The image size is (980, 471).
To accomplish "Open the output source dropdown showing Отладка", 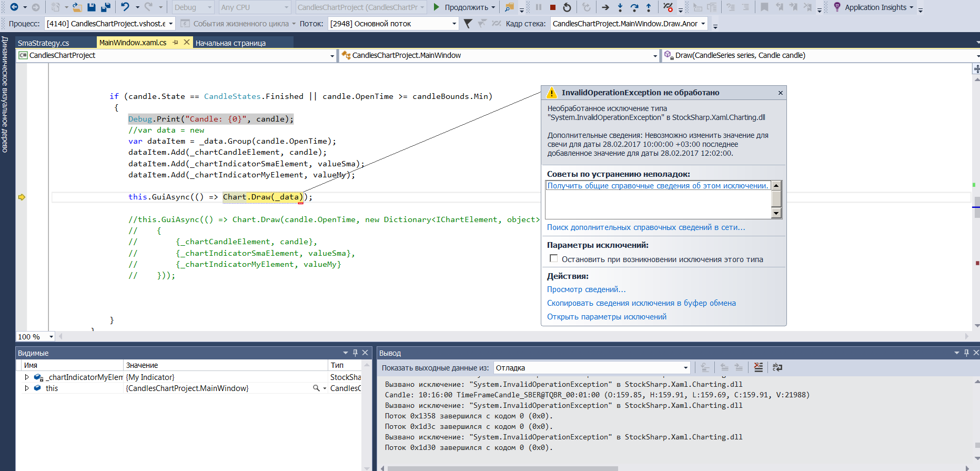I will (591, 368).
